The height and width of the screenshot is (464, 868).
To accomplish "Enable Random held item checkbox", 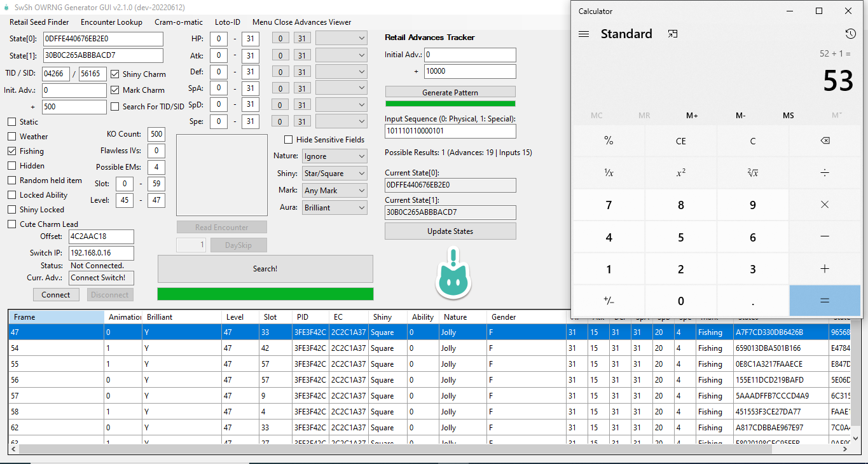I will pyautogui.click(x=12, y=181).
